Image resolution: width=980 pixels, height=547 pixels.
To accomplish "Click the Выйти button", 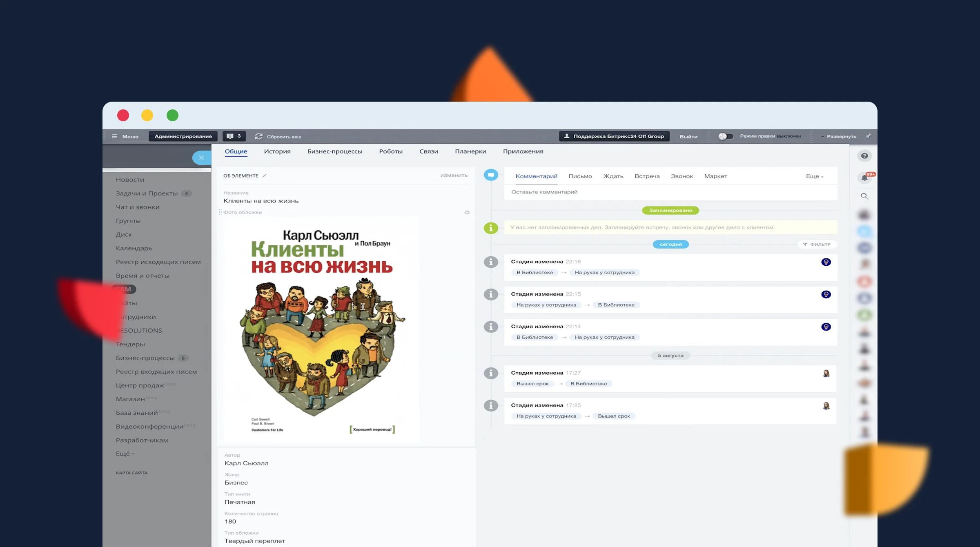I will 688,136.
